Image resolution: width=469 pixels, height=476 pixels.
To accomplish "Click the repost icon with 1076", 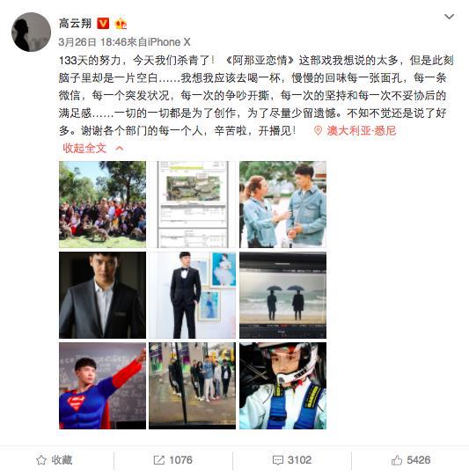I will click(x=158, y=460).
